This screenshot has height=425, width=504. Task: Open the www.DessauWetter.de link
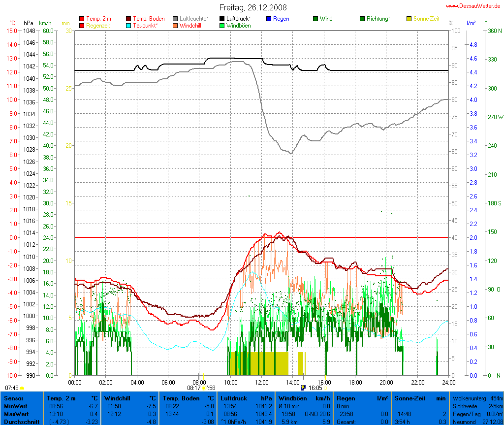(473, 5)
